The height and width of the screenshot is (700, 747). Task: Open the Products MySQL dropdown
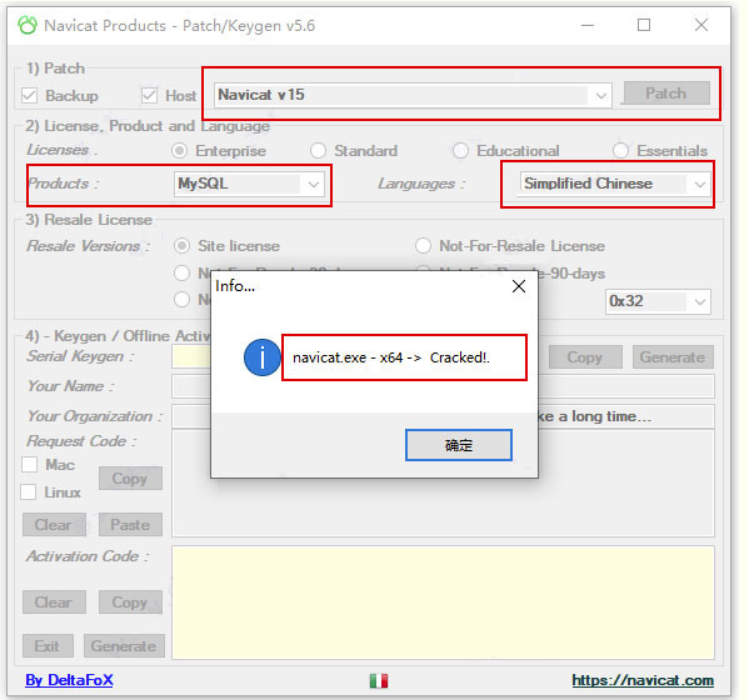point(249,184)
